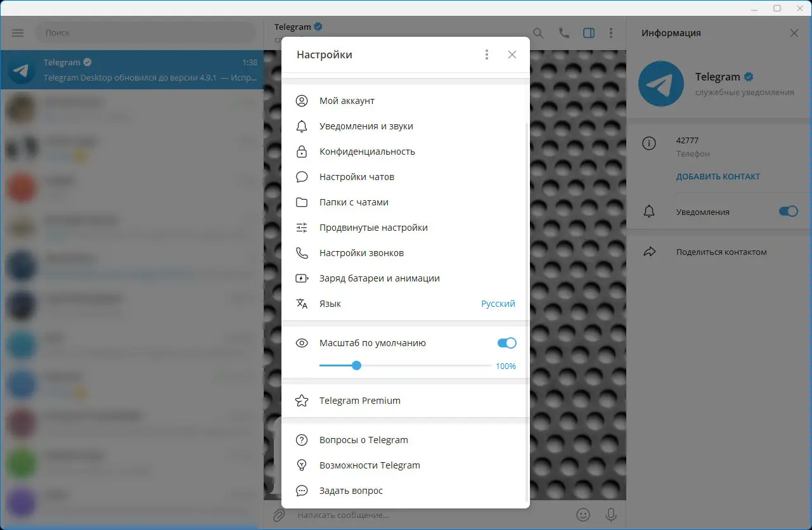Select Задать вопрос
The height and width of the screenshot is (530, 812).
(406, 491)
